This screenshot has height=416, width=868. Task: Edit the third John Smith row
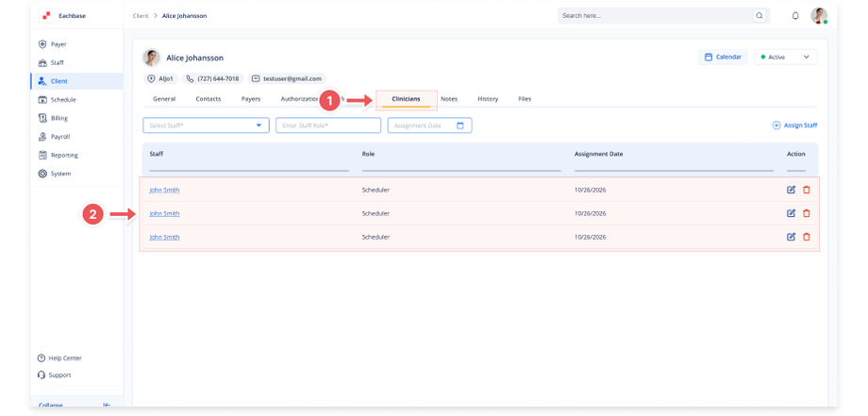791,237
